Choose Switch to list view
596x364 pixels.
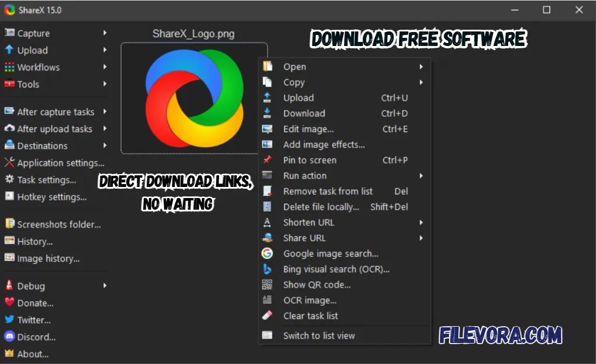tap(319, 335)
